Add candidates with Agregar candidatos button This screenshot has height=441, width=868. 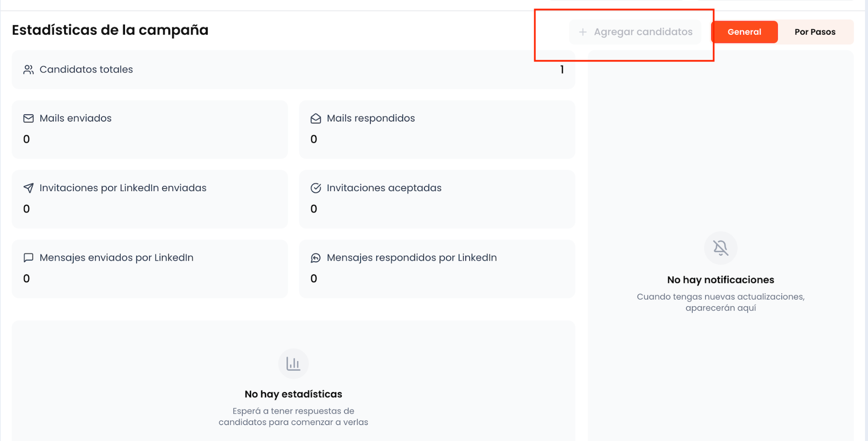coord(635,32)
